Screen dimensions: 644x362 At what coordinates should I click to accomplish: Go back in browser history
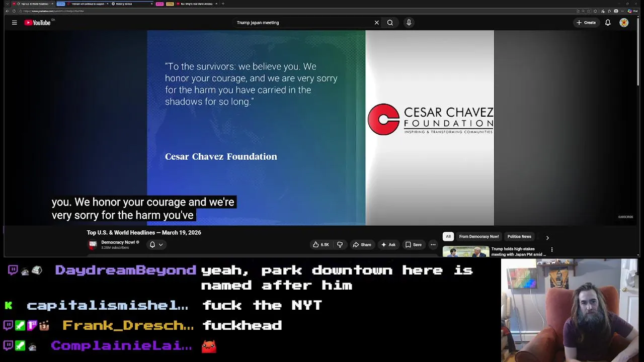[7, 11]
